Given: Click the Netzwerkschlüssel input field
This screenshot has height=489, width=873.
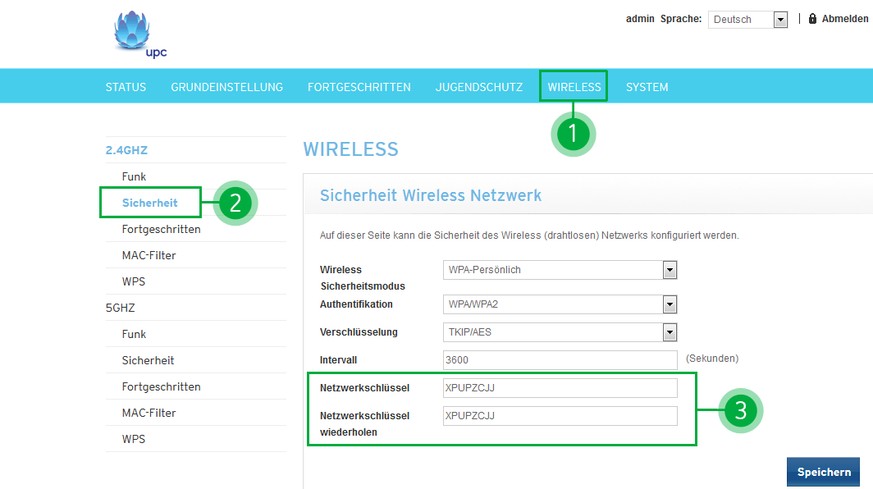Looking at the screenshot, I should (x=560, y=388).
